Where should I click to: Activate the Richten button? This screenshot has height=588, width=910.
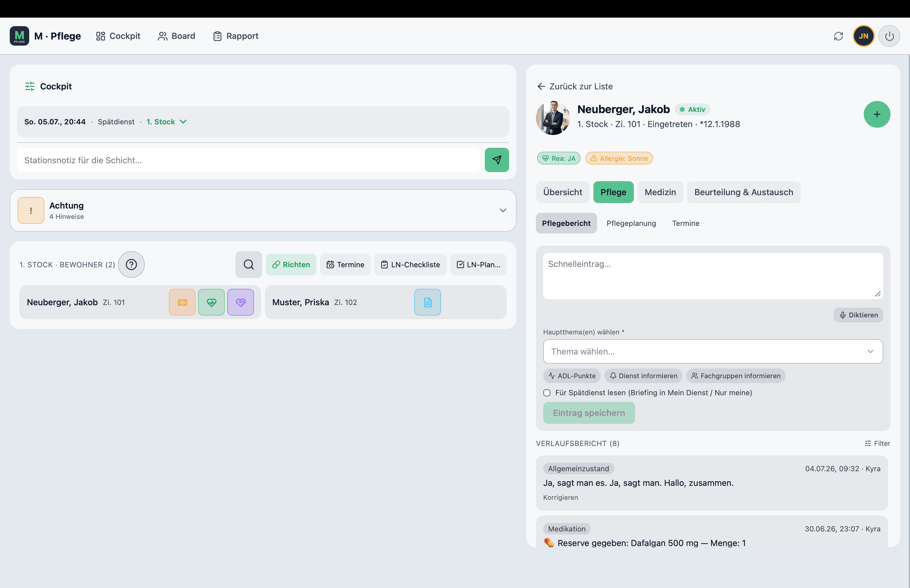291,265
